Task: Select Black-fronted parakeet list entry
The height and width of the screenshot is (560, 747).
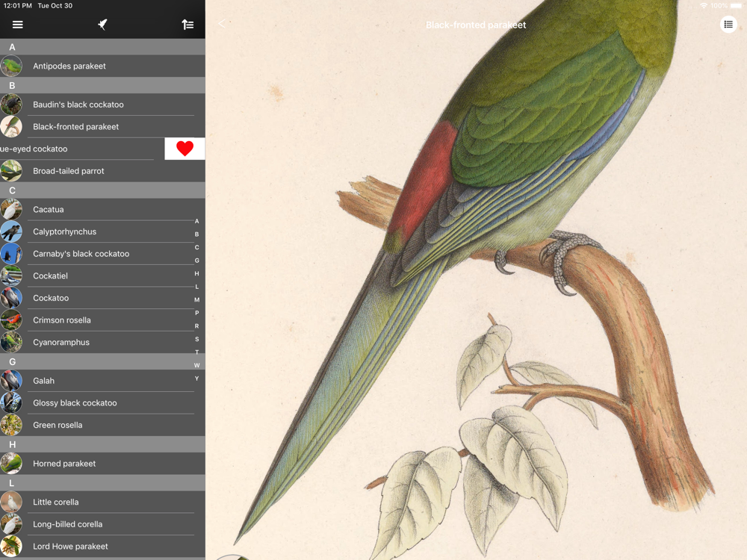Action: pos(102,127)
